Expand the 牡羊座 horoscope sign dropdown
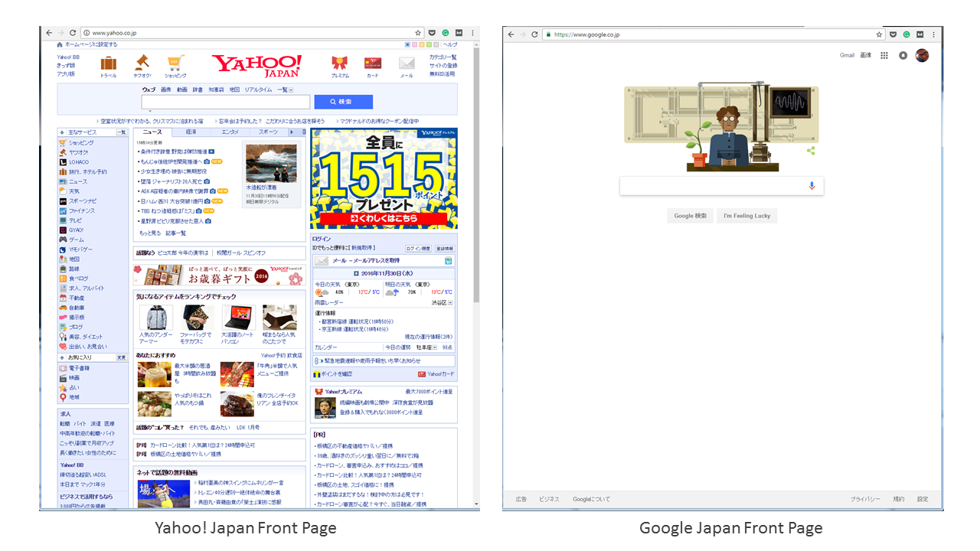The image size is (980, 551). (426, 347)
